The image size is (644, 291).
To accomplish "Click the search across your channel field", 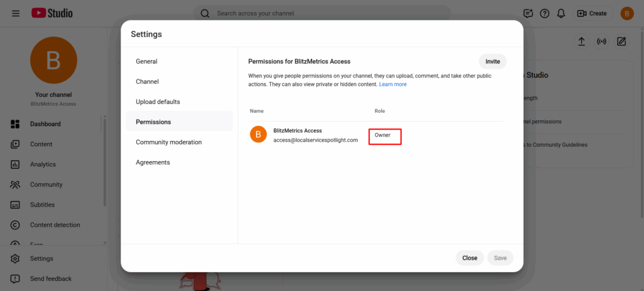I will (327, 13).
